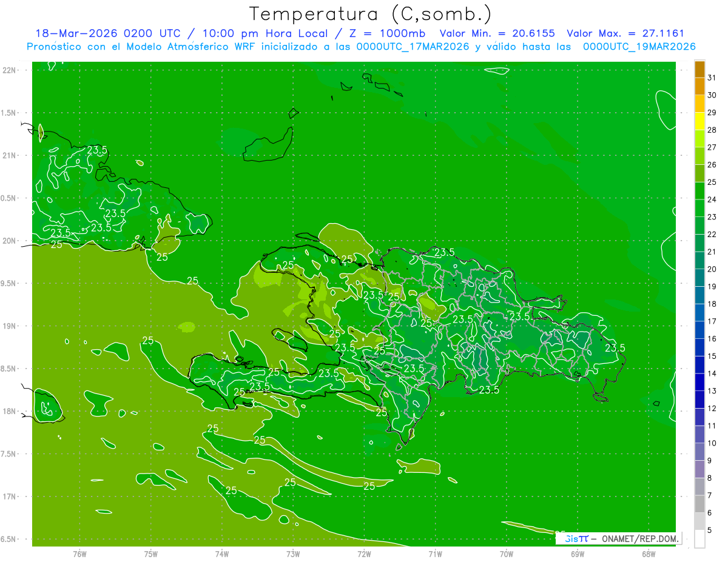Viewport: 728px width, 562px height.
Task: Click the '69W' longitude axis label
Action: click(577, 554)
